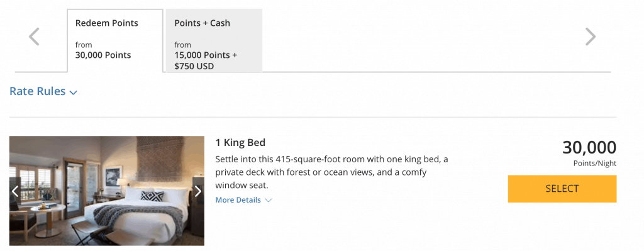Advance to the next room photo
644x251 pixels.
tap(198, 191)
